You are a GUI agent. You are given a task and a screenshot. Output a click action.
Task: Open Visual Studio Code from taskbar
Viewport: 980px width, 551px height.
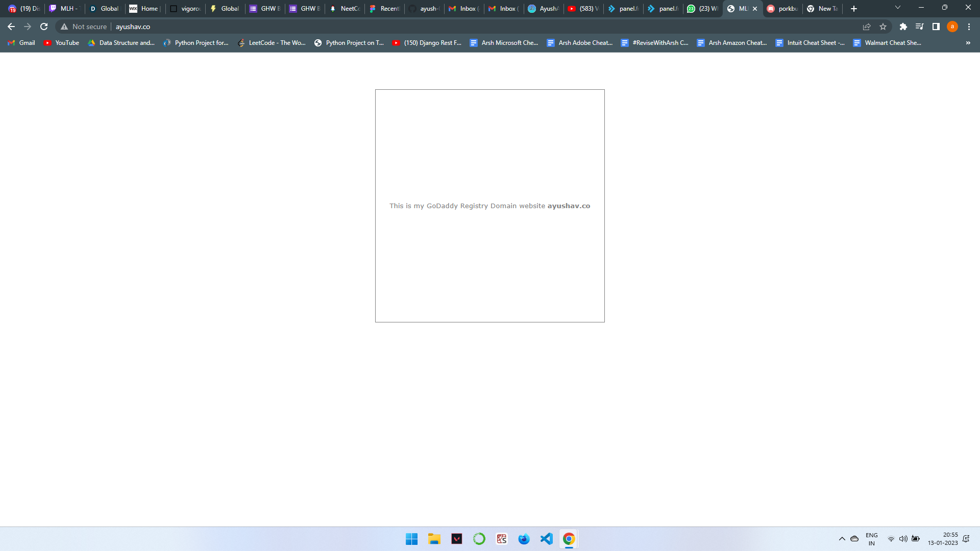546,539
